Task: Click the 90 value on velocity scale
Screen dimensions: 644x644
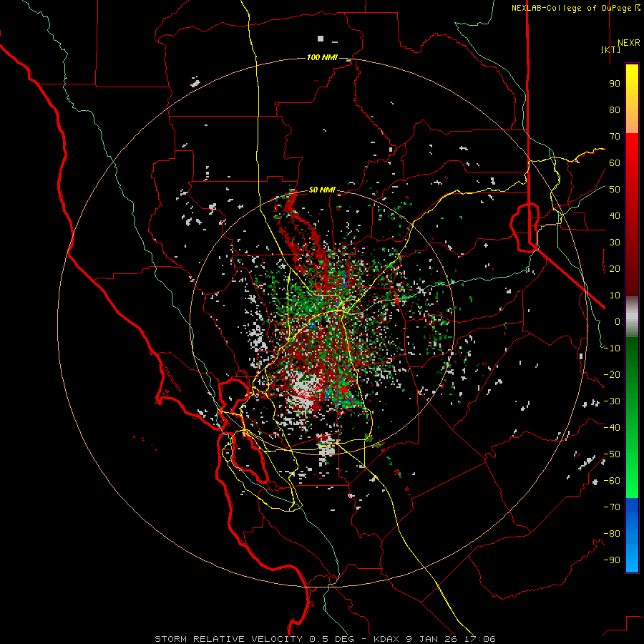Action: pos(615,84)
